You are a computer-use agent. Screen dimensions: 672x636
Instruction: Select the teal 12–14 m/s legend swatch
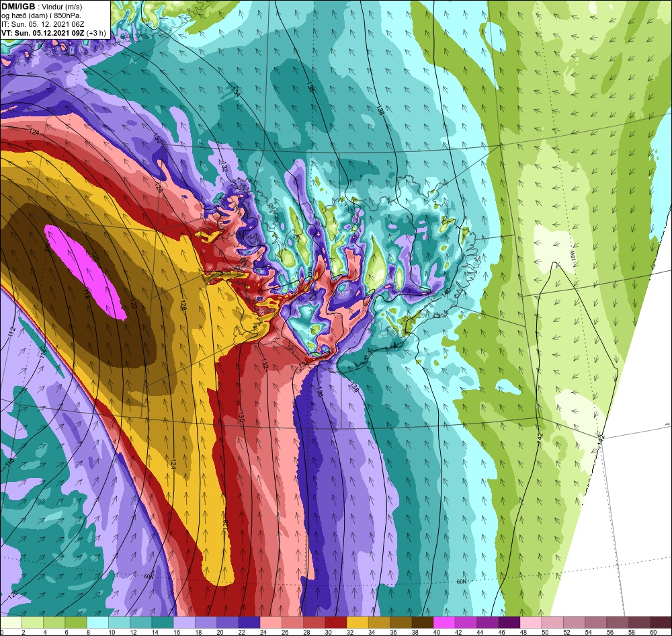141,622
